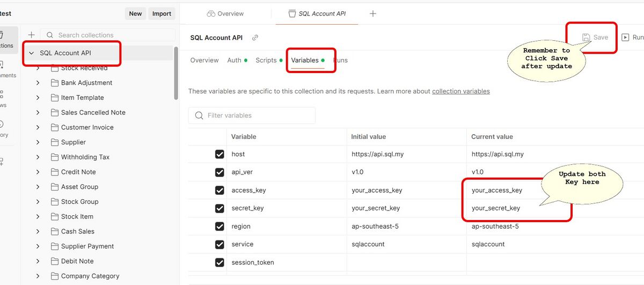The width and height of the screenshot is (644, 285).
Task: Click the Run play icon
Action: [625, 38]
